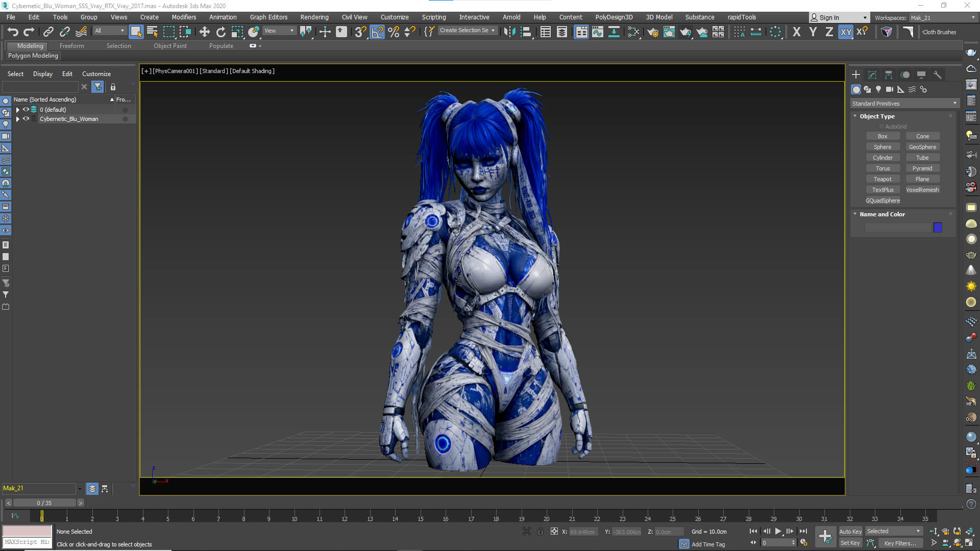Click the scene explorer search field
Screen dimensions: 980x551
tap(40, 87)
